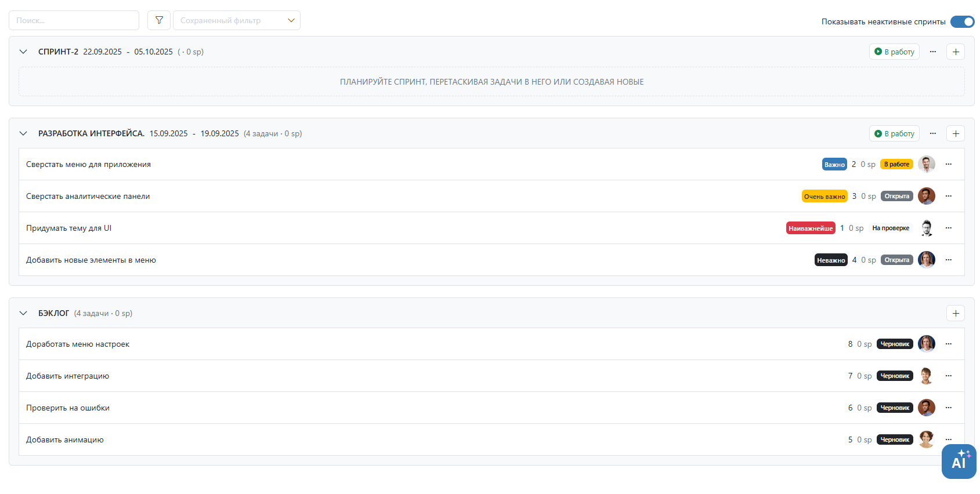This screenshot has width=980, height=494.
Task: Collapse the РАЗРАБОТКА ИНТЕРФЕЙСА sprint section
Action: click(23, 133)
